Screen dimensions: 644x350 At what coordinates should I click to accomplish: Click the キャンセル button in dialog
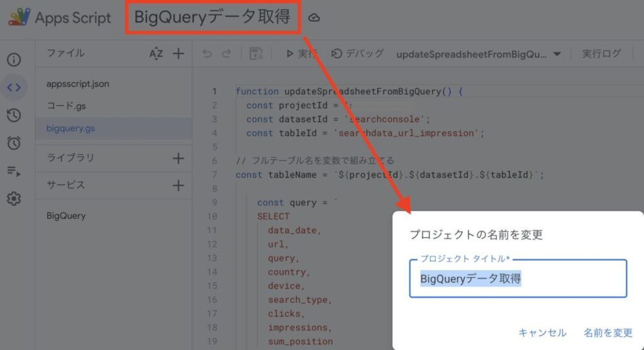tap(542, 332)
